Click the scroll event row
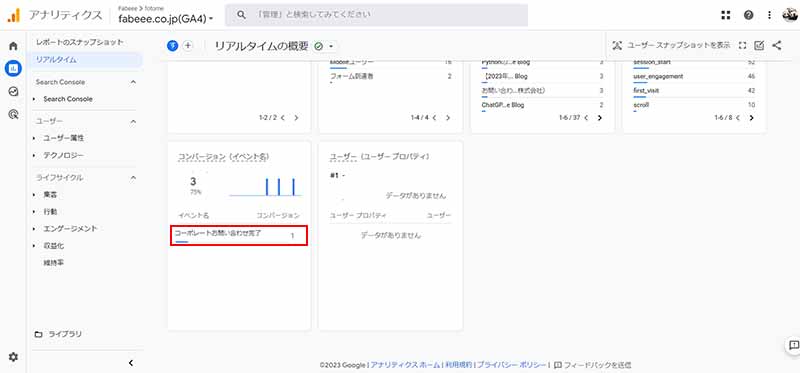This screenshot has width=800, height=373. (x=694, y=106)
